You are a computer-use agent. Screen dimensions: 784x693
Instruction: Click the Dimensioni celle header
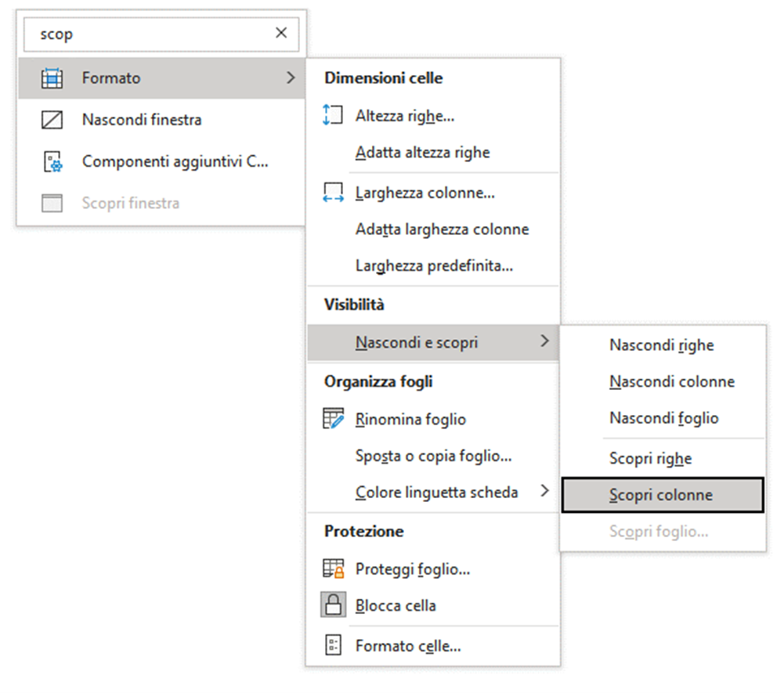pos(384,78)
